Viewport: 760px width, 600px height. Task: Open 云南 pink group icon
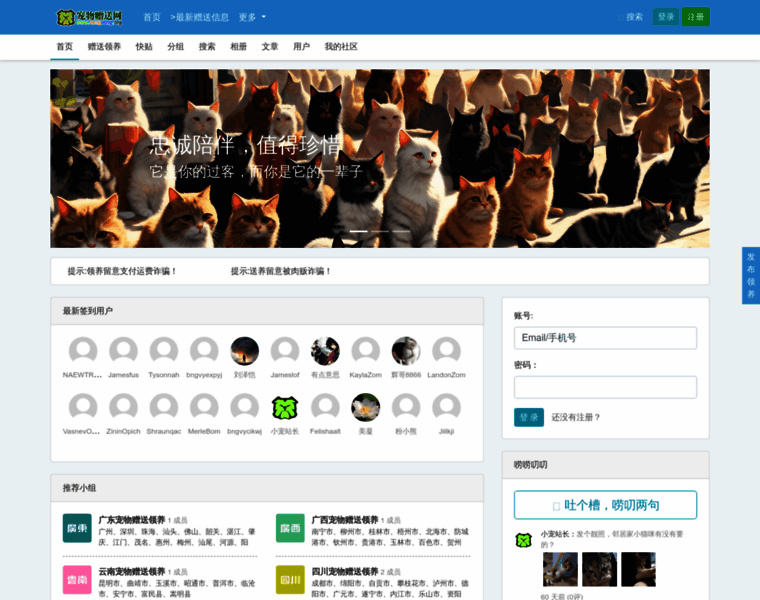tap(77, 580)
